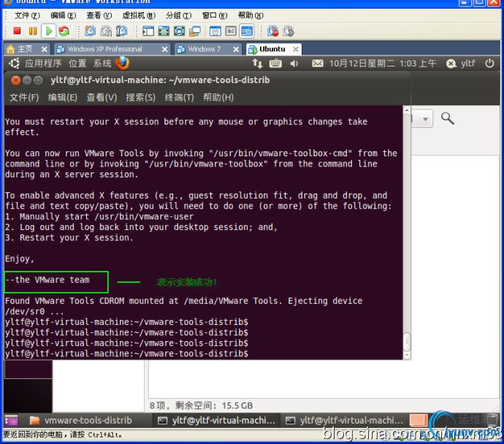This screenshot has height=444, width=504.
Task: Switch to Quick Switch mode icon
Action: pos(164,31)
